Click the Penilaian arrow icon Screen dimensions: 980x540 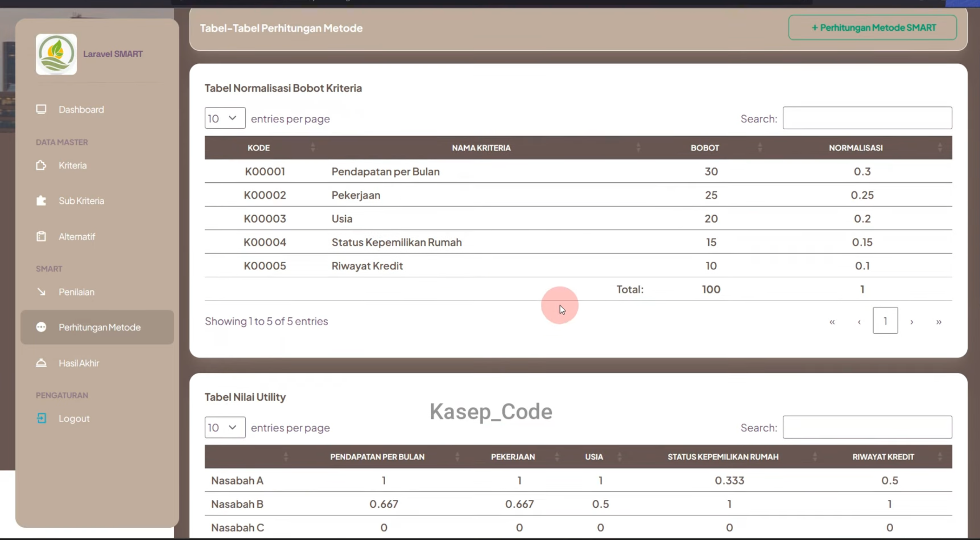coord(41,292)
